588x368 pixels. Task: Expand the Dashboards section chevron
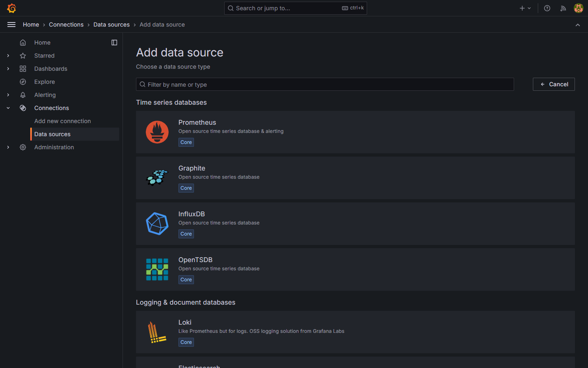tap(8, 69)
